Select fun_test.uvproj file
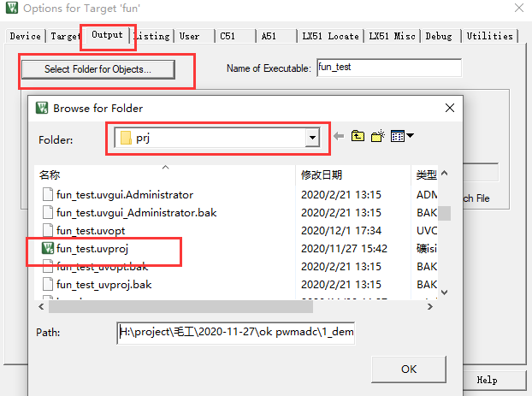532x396 pixels. point(92,249)
